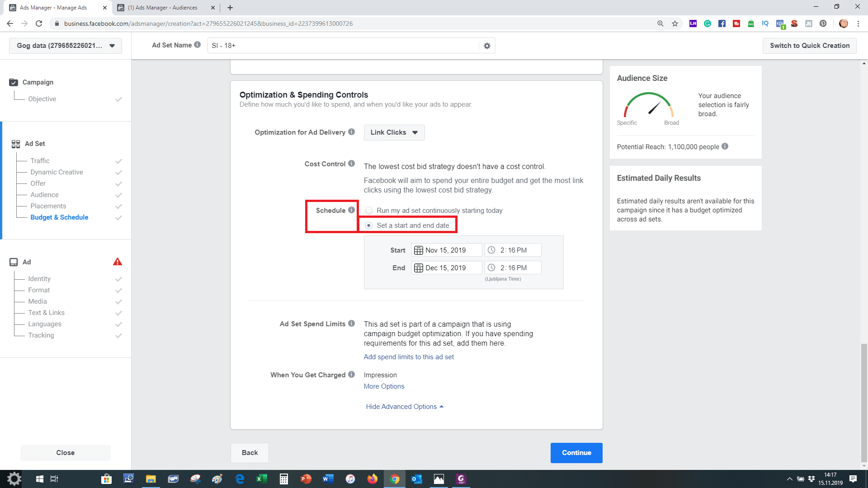Select Set a start and end date
Viewport: 868px width, 488px height.
[369, 225]
